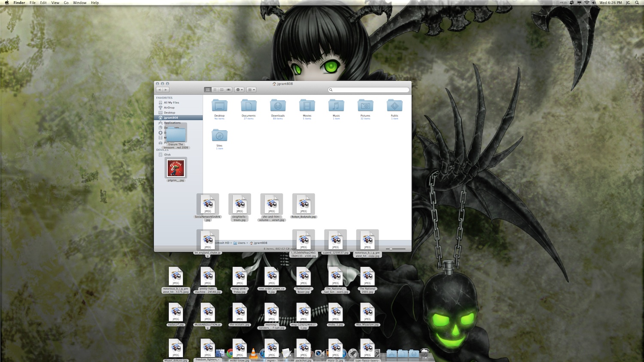Switch Finder to column view
644x362 pixels.
(222, 90)
